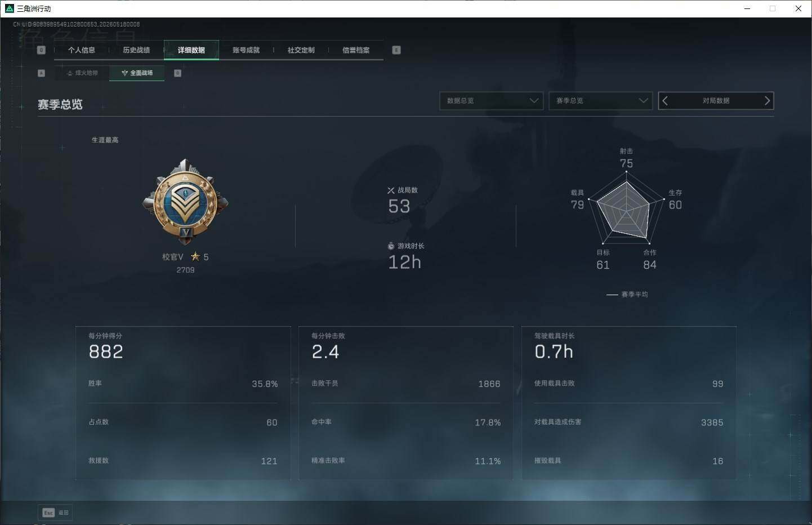Click the gold star icon beside 校官V

(195, 257)
